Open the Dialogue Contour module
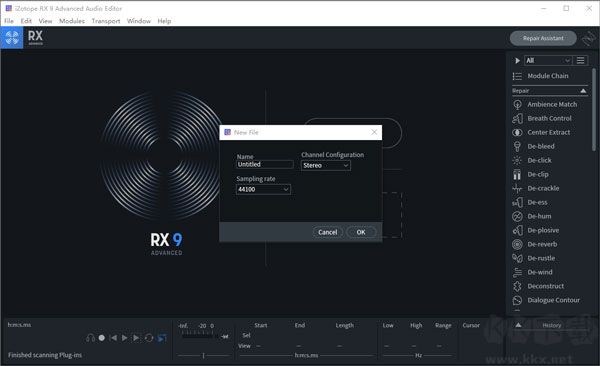The image size is (600, 366). click(x=546, y=300)
